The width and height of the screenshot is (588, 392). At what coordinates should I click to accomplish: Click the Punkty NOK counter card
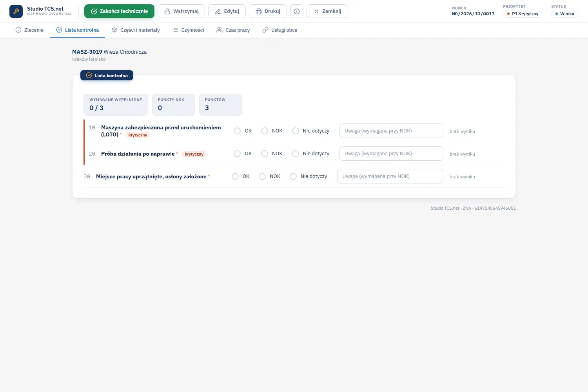coord(173,105)
